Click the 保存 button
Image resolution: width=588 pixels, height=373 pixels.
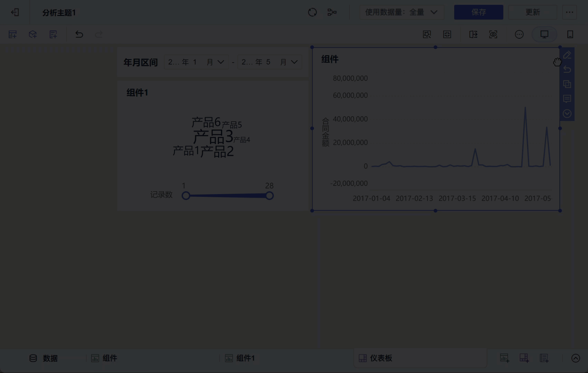click(x=478, y=12)
